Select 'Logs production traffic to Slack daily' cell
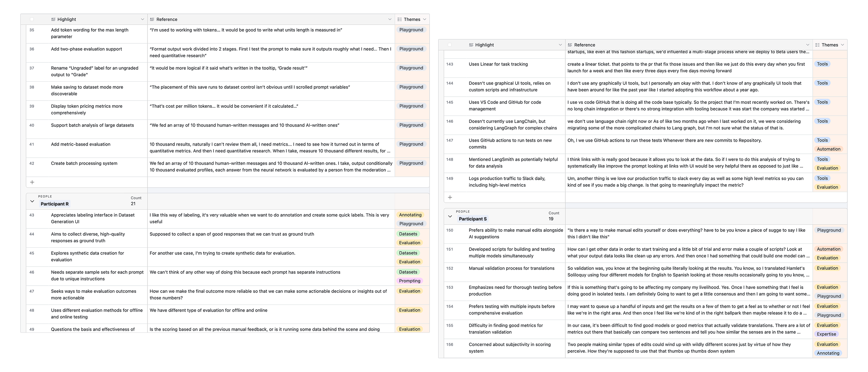868x372 pixels. [x=516, y=182]
